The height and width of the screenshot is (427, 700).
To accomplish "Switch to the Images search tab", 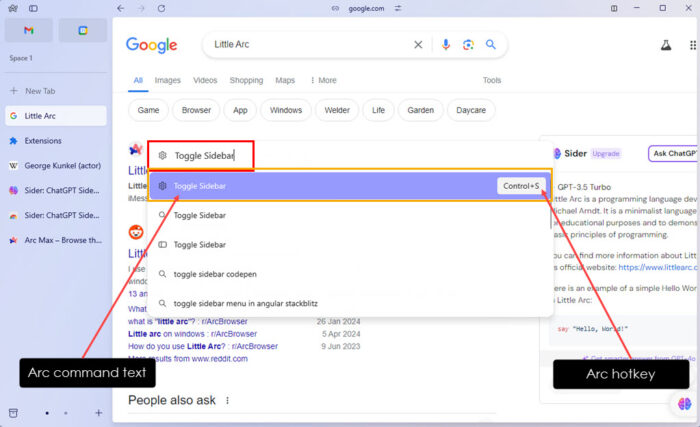I will coord(167,80).
